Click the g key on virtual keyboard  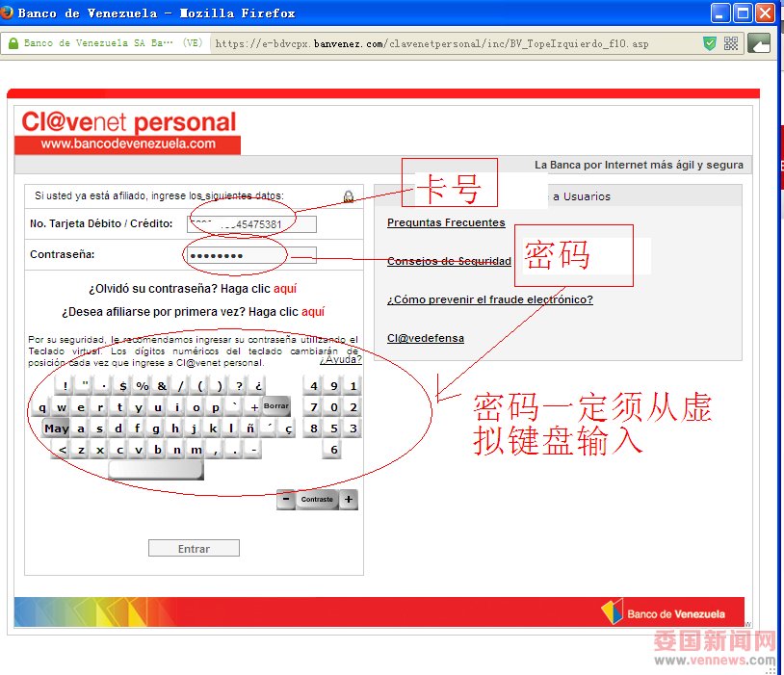tap(156, 428)
